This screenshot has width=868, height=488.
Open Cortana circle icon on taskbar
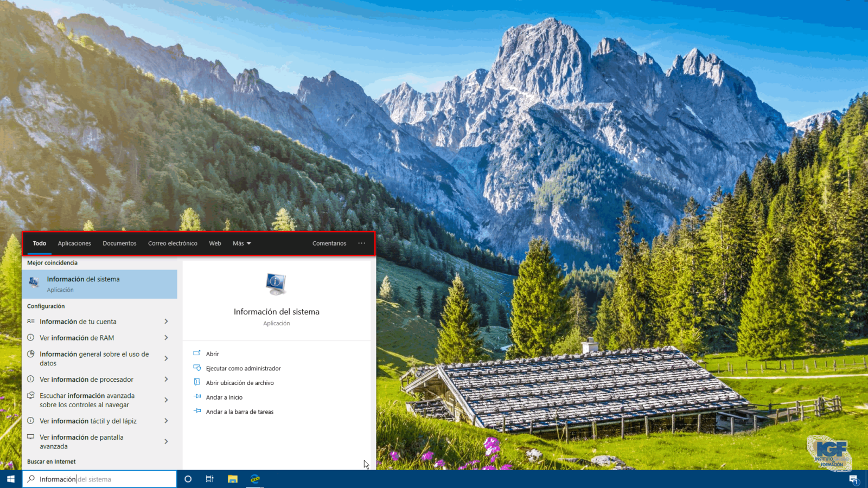188,479
